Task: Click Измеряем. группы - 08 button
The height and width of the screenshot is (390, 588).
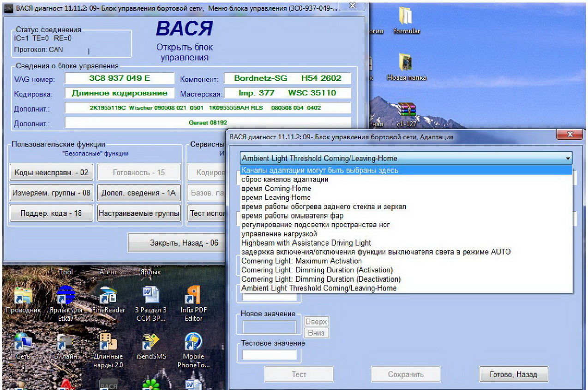Action: (x=51, y=193)
